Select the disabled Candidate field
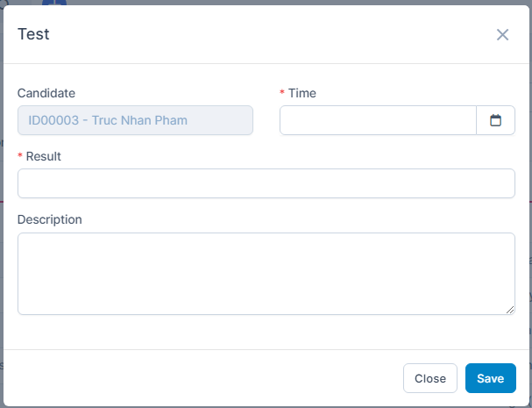The width and height of the screenshot is (532, 408). click(135, 121)
